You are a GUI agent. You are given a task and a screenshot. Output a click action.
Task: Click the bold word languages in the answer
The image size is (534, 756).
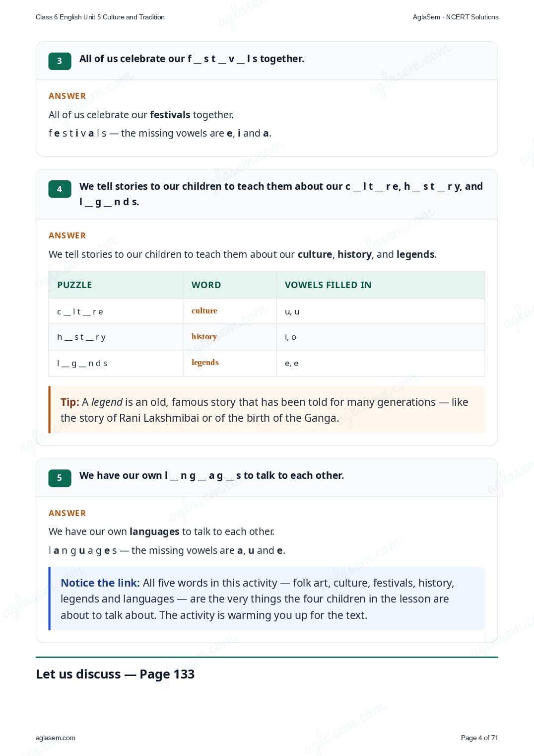[154, 532]
